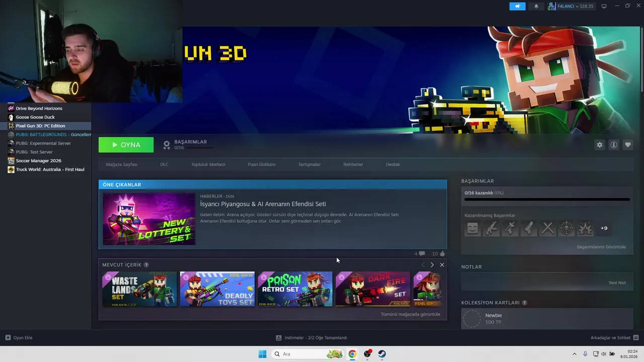Open the help icon beside KOLEKSİYON KARTLARI

pyautogui.click(x=525, y=303)
